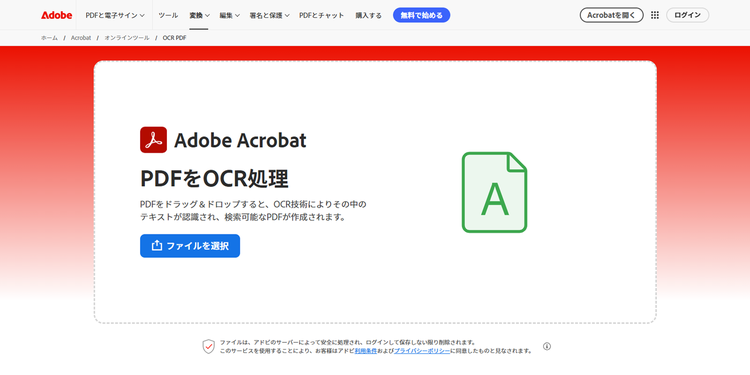Screen dimensions: 750x375
Task: Click the security shield checkmark icon
Action: point(209,346)
